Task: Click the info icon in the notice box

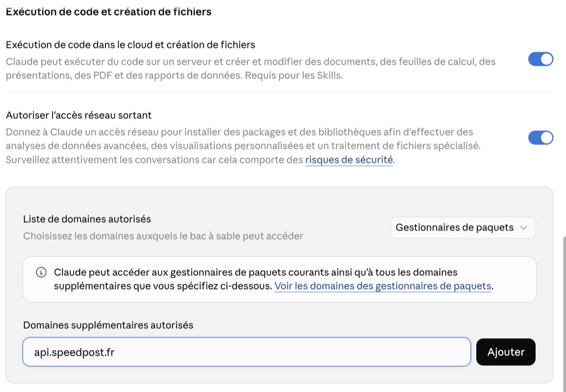Action: click(41, 272)
